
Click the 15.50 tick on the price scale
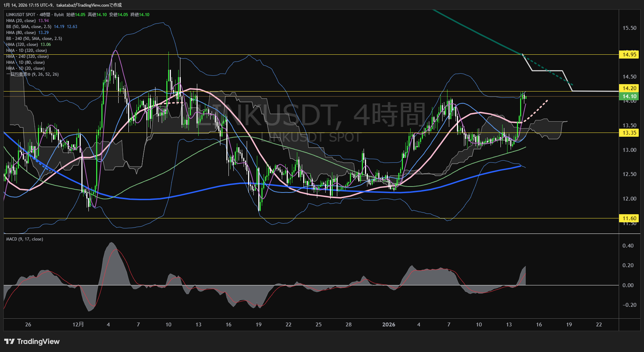click(x=629, y=28)
